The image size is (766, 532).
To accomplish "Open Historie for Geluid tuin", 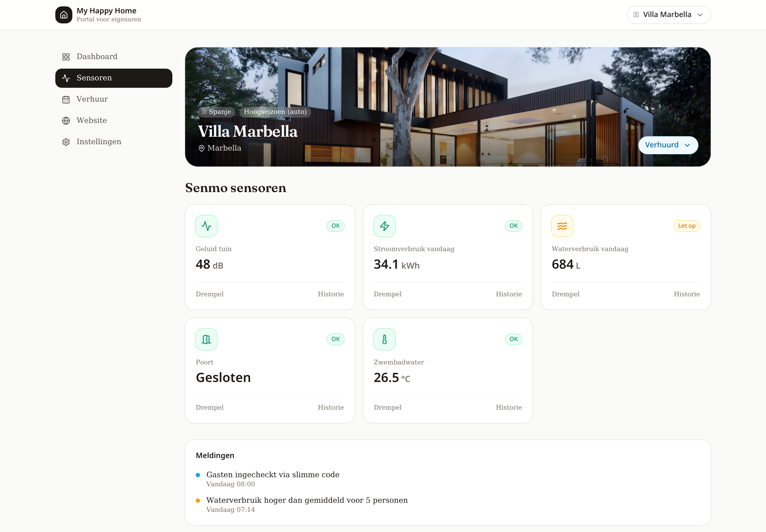I will [x=331, y=294].
